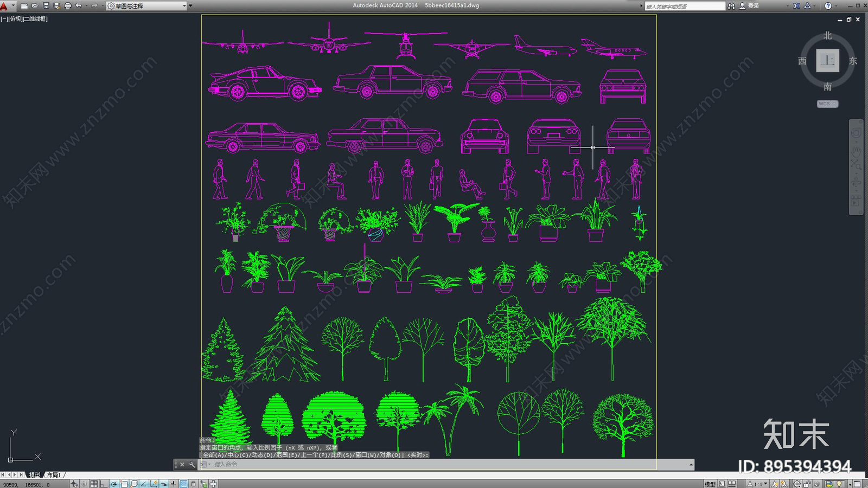
Task: Click 南 on the ViewCube compass
Action: [x=827, y=87]
